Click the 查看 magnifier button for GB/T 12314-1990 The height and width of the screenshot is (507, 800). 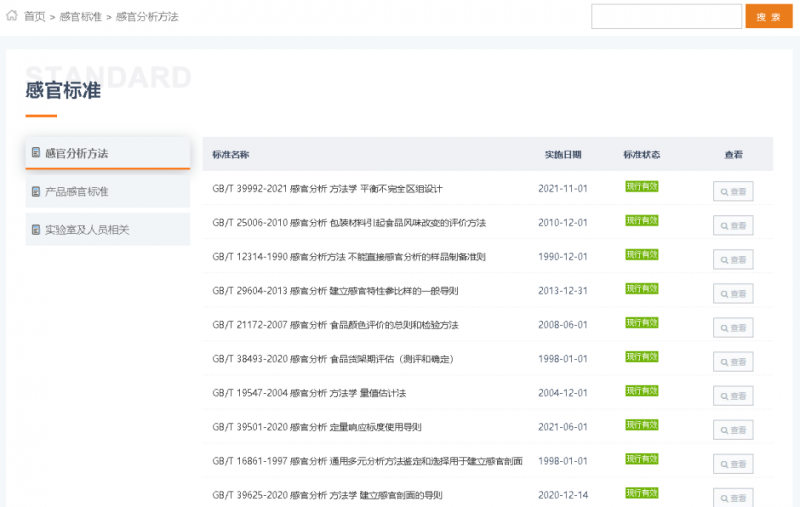[733, 259]
